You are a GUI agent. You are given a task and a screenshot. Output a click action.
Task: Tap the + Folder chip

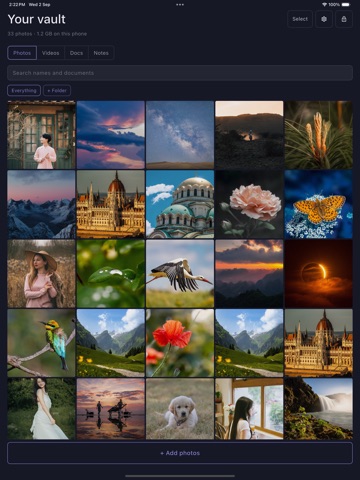(x=57, y=90)
